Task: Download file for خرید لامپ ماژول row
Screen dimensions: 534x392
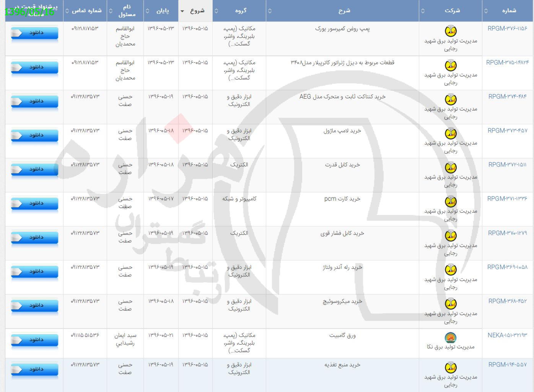Action: pyautogui.click(x=34, y=135)
